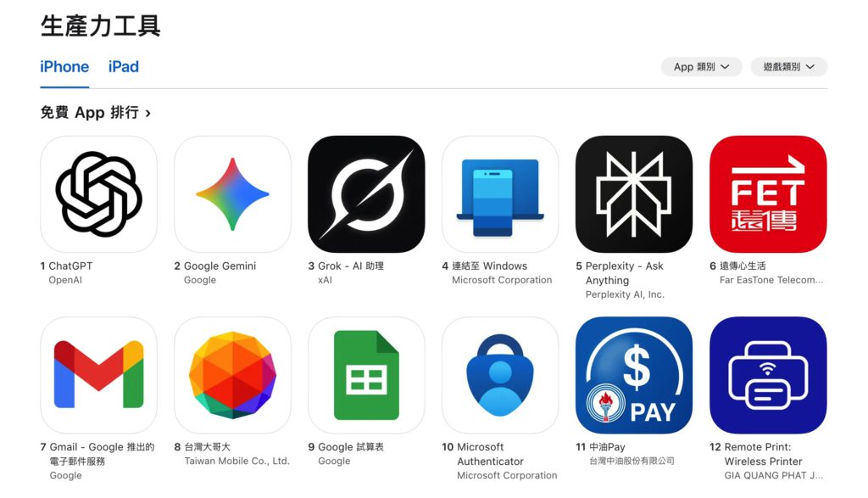Switch to the iPad tab

coord(124,67)
